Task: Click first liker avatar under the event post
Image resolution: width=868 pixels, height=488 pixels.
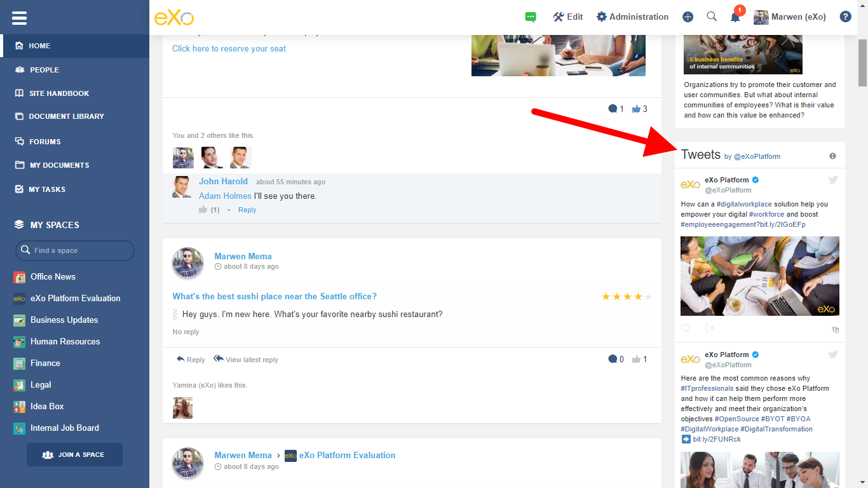Action: tap(183, 158)
